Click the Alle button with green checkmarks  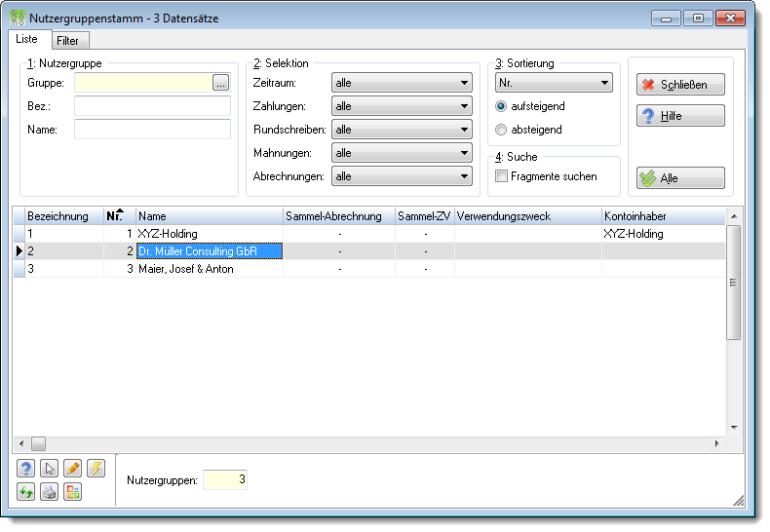[680, 177]
